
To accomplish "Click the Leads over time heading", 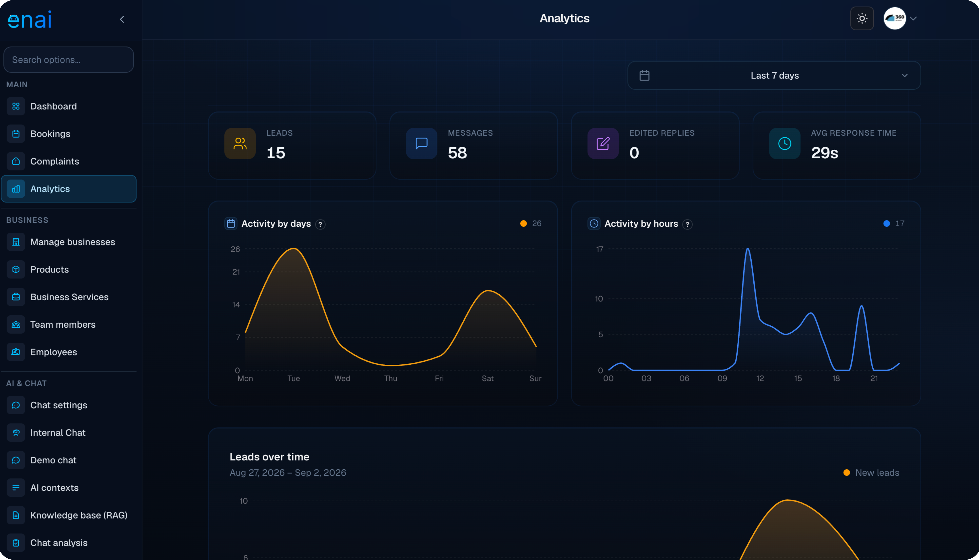I will [x=269, y=457].
